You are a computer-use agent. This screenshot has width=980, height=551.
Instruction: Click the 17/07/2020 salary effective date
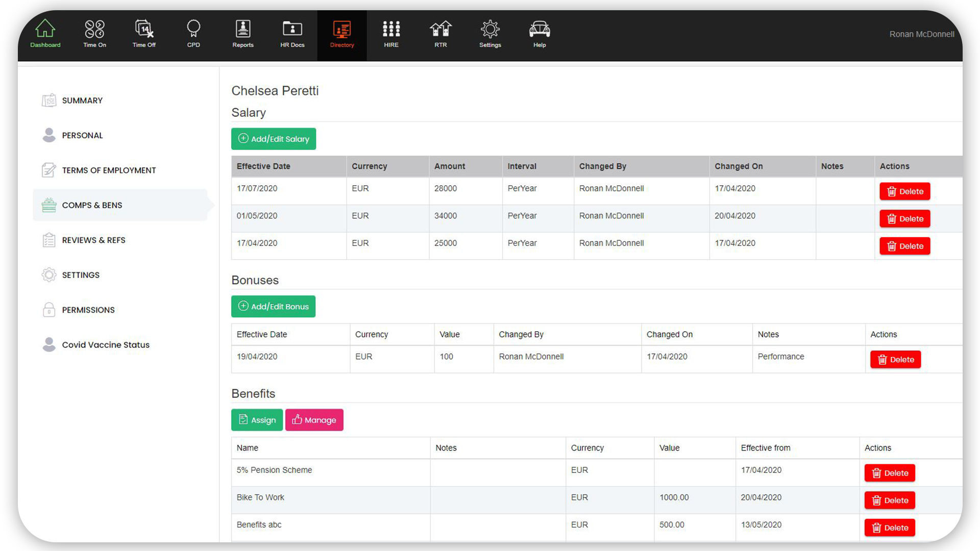pos(257,189)
